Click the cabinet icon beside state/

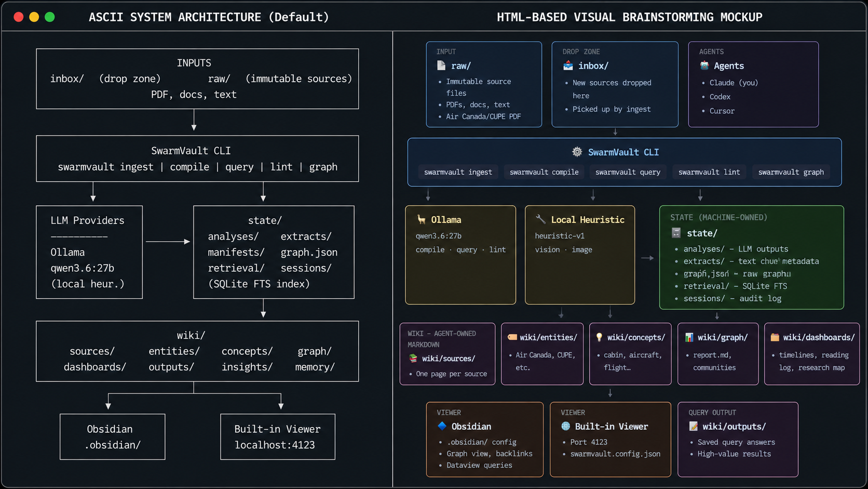pos(676,233)
